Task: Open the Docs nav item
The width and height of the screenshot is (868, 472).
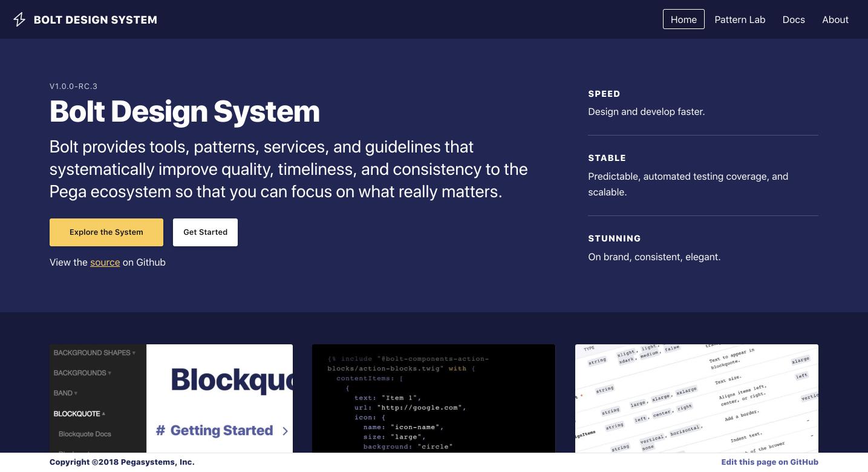Action: click(x=794, y=19)
